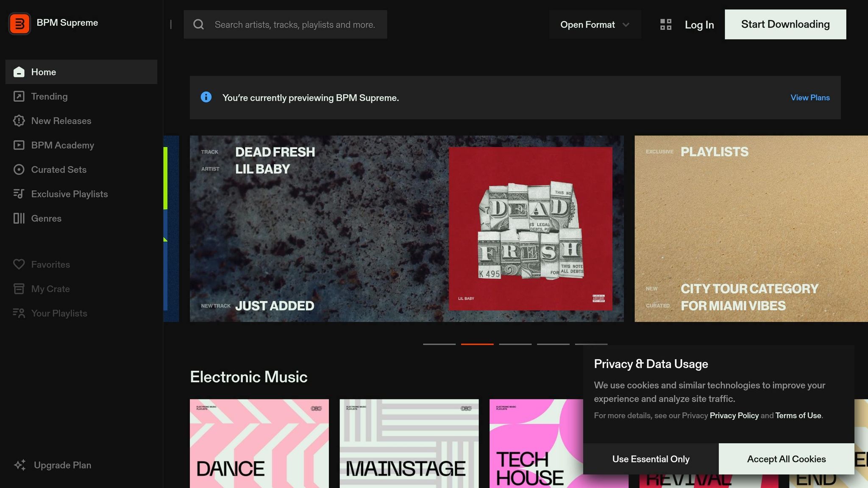Screen dimensions: 868x488
Task: Click the Start Downloading button
Action: tap(785, 25)
